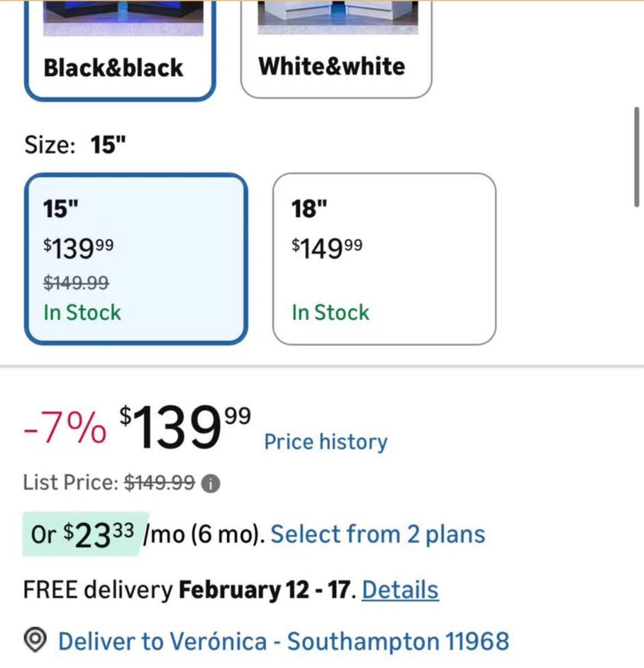The height and width of the screenshot is (668, 644).
Task: Open the Price history link
Action: (x=326, y=442)
